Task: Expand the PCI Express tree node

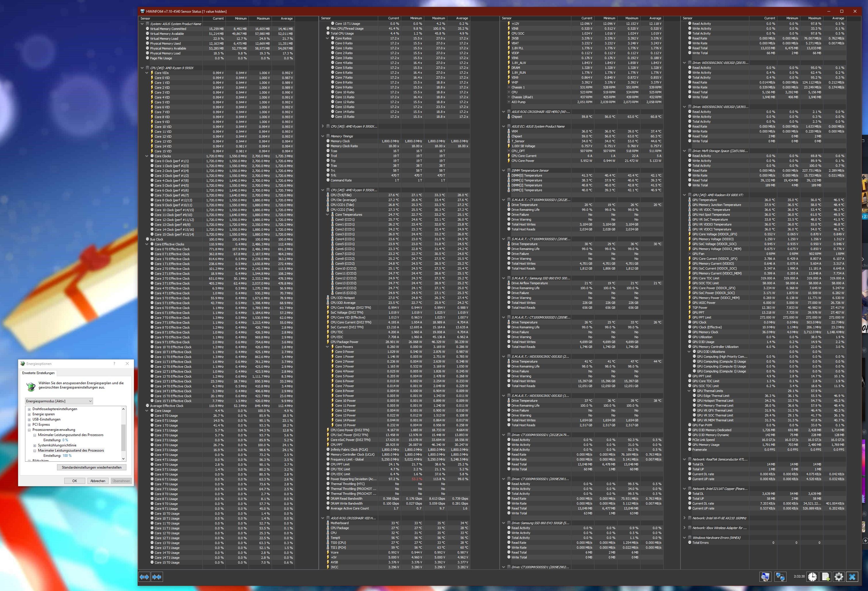Action: coord(29,425)
